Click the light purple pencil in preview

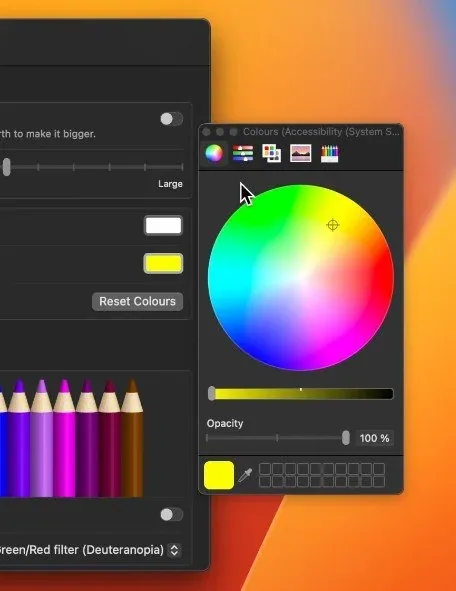[41, 439]
